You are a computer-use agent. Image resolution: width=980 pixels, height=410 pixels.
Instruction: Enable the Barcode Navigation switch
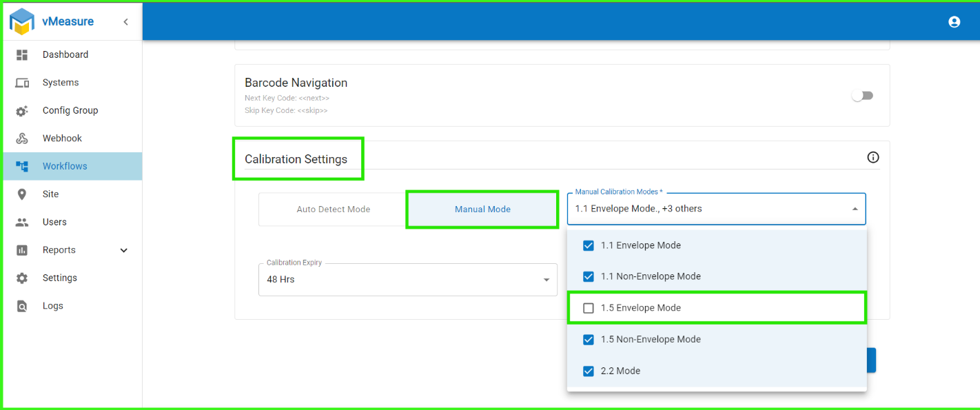(862, 96)
